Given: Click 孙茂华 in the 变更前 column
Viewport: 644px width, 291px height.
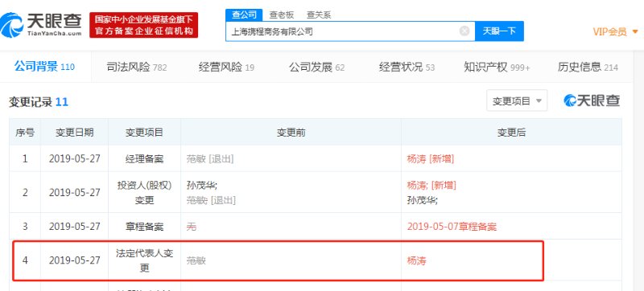Looking at the screenshot, I should (202, 185).
